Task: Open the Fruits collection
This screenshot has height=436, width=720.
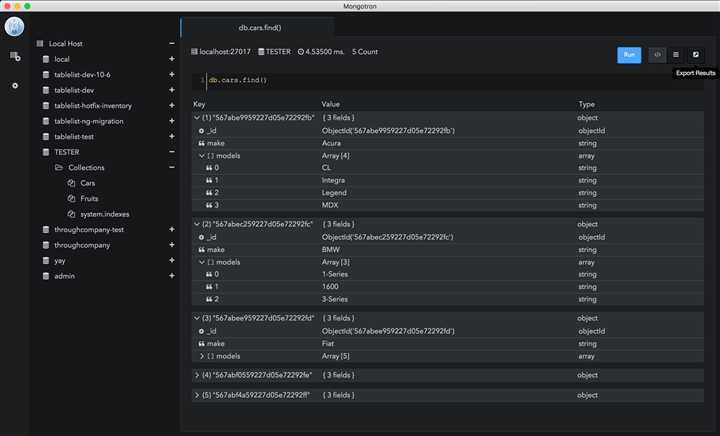Action: click(89, 198)
